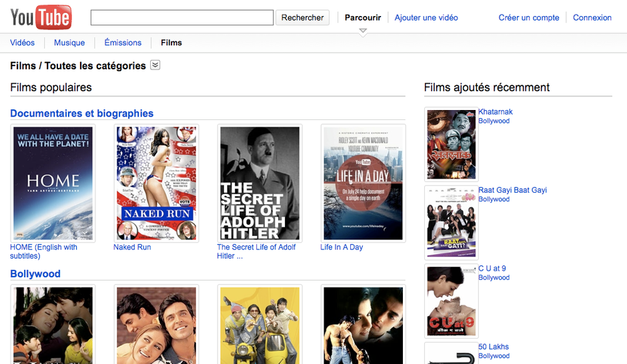This screenshot has height=364, width=627.
Task: Switch to the Émissions tab
Action: pyautogui.click(x=123, y=43)
